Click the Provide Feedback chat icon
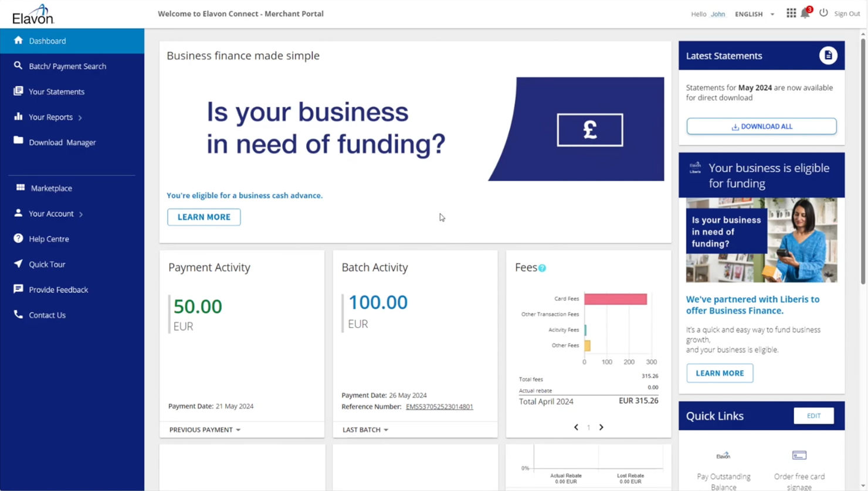 click(18, 289)
